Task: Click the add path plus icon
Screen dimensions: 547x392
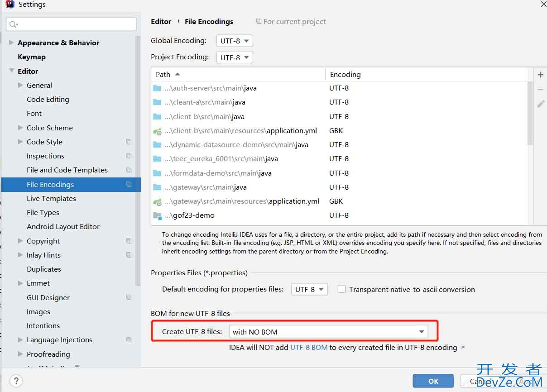Action: [x=540, y=75]
